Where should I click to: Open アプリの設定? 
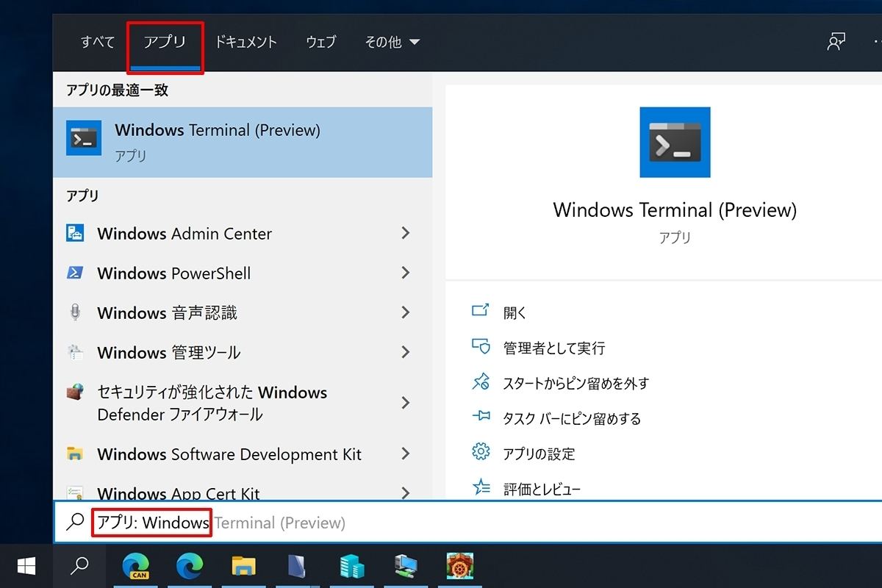[x=539, y=453]
